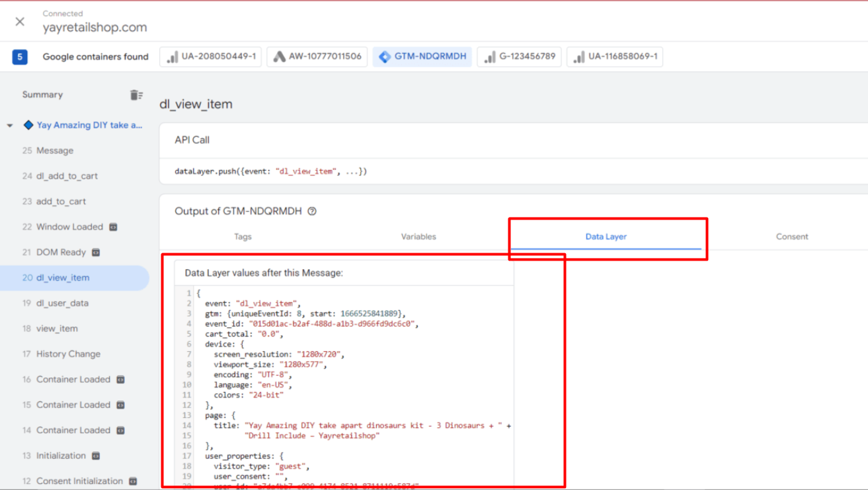The height and width of the screenshot is (490, 868).
Task: Open the Summary view
Action: point(42,95)
